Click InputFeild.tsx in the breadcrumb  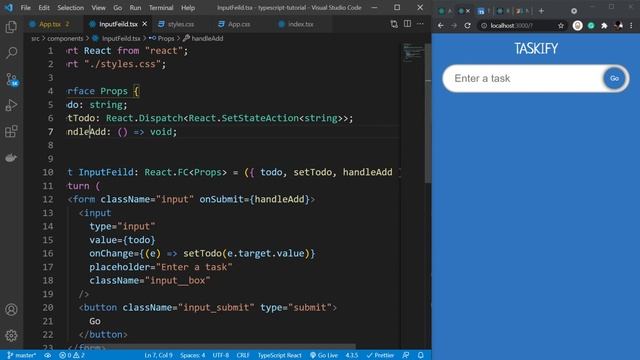pyautogui.click(x=121, y=38)
